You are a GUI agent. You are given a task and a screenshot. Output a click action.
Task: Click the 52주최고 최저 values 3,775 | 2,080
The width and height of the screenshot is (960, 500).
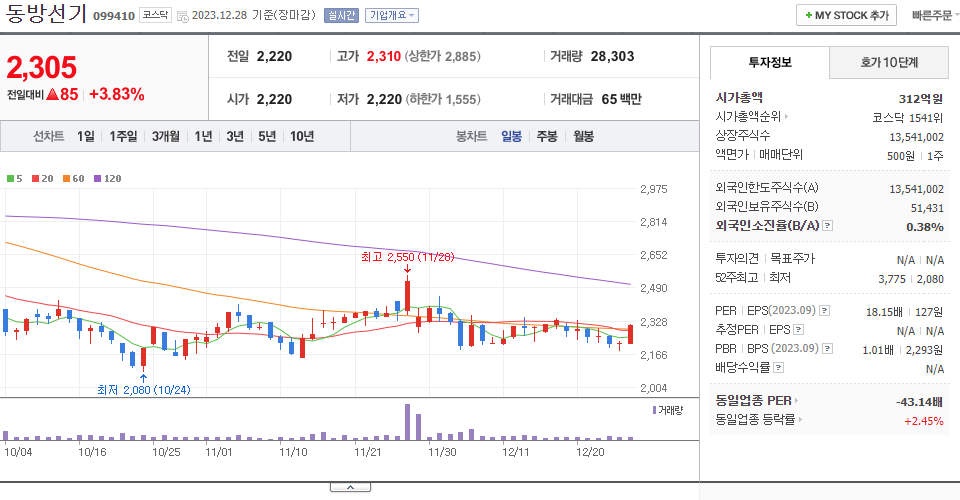tap(911, 279)
